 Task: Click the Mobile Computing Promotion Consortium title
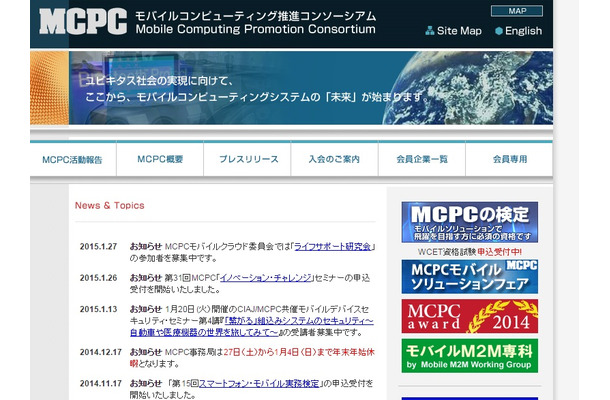coord(256,29)
